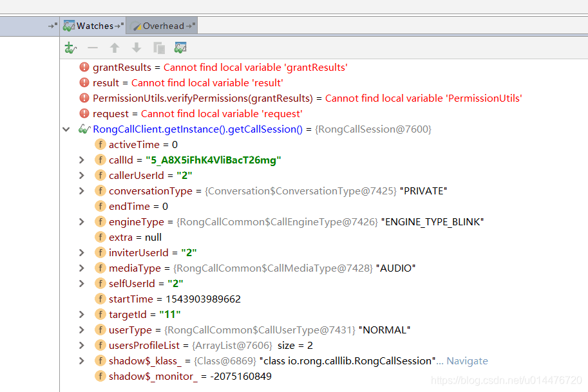Click the New Watch add icon

[70, 48]
